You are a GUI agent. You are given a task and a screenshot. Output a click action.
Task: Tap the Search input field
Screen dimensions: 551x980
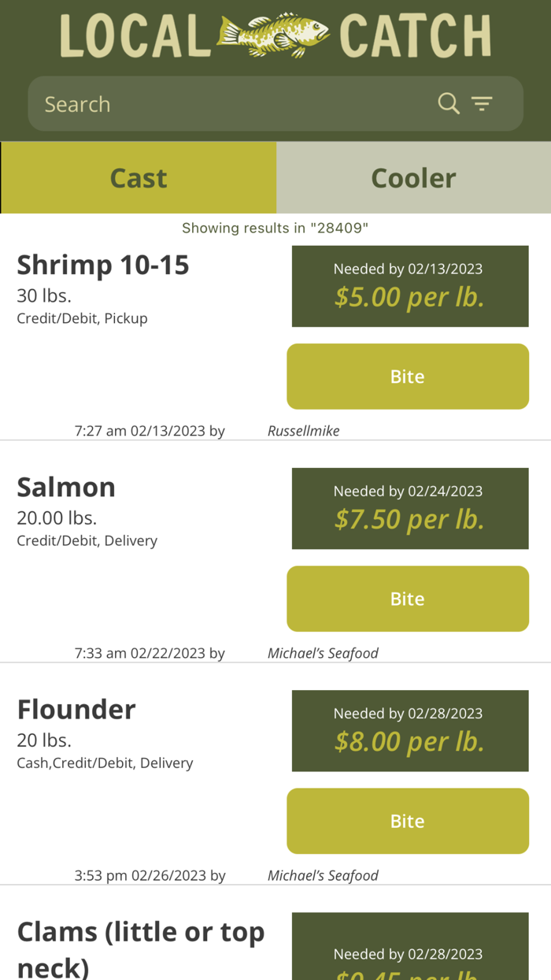[x=197, y=103]
